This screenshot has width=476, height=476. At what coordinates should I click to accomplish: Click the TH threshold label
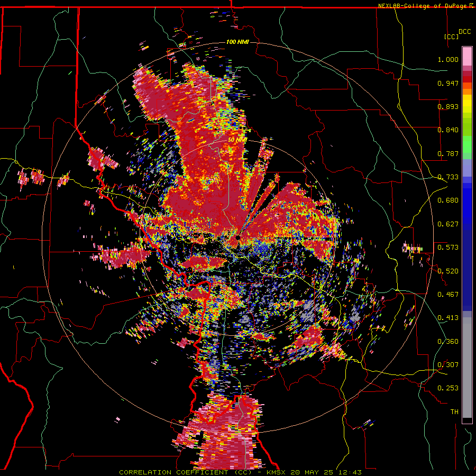pyautogui.click(x=454, y=412)
